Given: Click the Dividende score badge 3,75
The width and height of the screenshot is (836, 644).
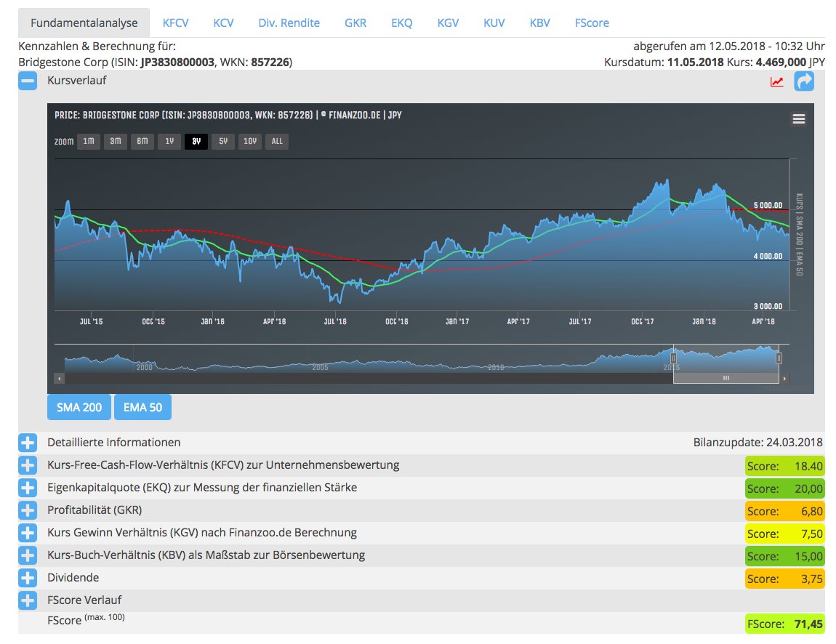Looking at the screenshot, I should (785, 579).
